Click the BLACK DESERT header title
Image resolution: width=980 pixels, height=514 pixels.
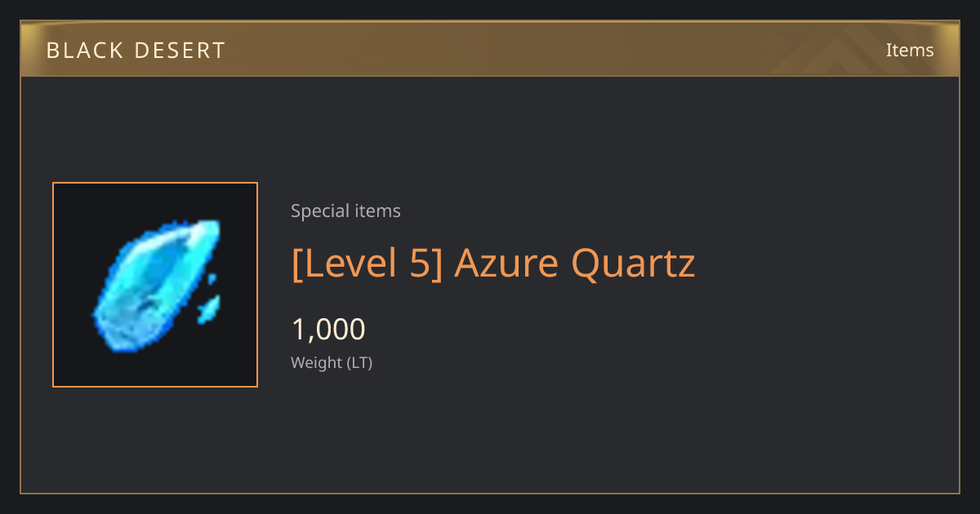(136, 51)
